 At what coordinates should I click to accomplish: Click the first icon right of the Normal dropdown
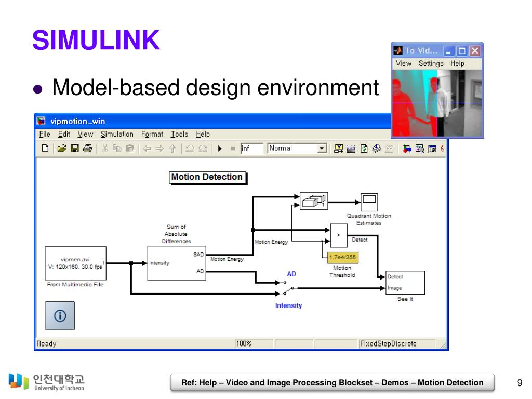point(339,148)
